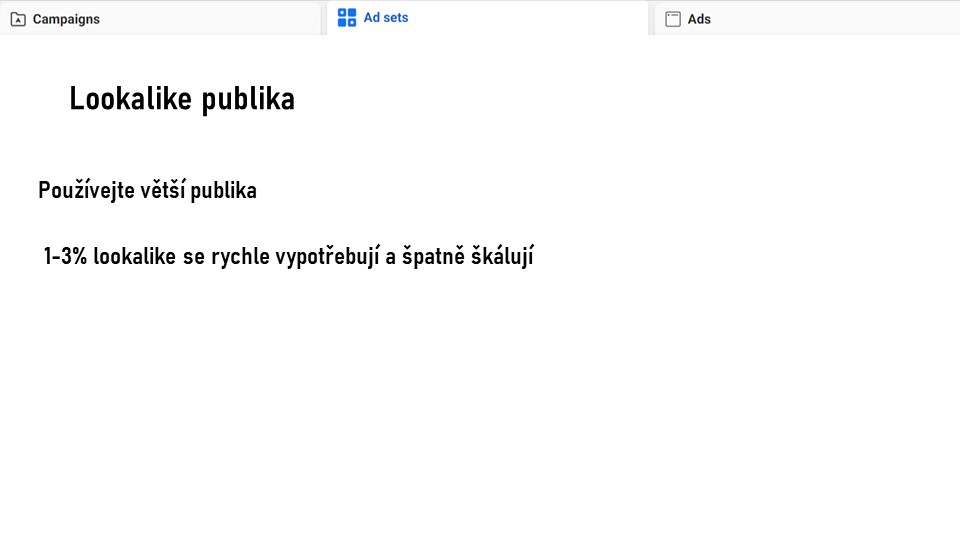
Task: Click empty space in the Campaigns tab
Action: (x=208, y=18)
